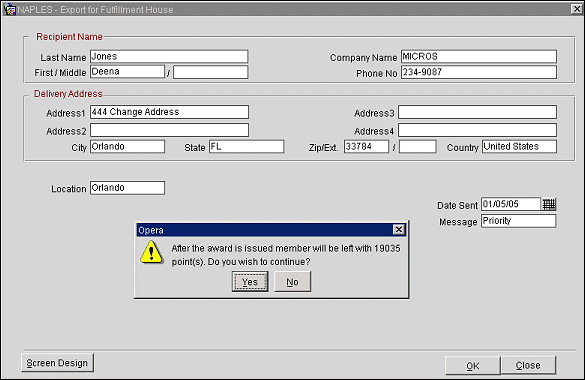The image size is (585, 380).
Task: Click the Close button at bottom
Action: (x=528, y=365)
